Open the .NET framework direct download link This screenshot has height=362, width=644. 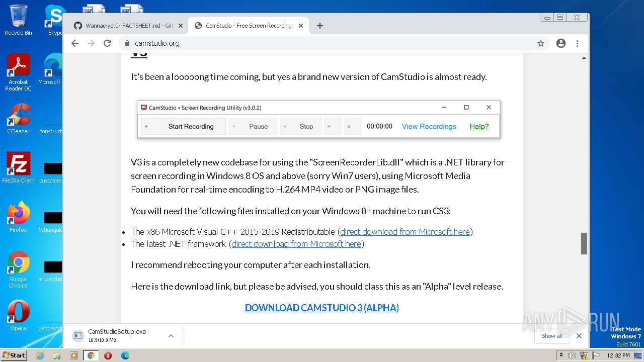[296, 244]
